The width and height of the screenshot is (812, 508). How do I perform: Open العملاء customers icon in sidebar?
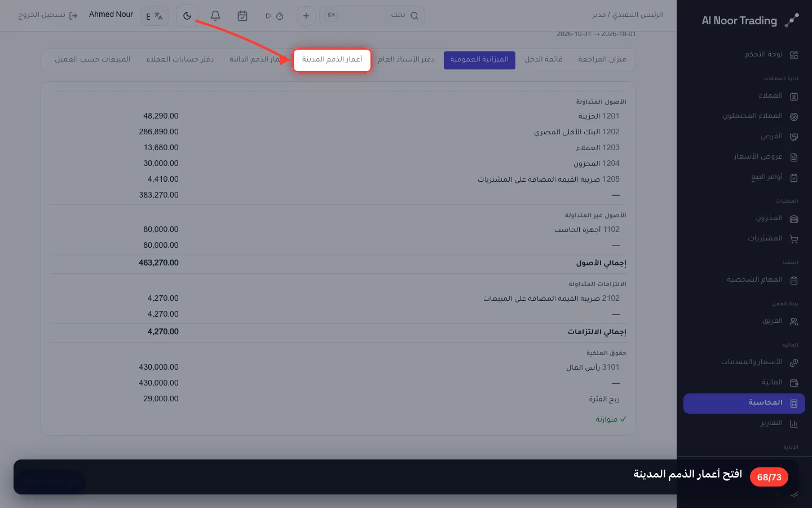[794, 96]
